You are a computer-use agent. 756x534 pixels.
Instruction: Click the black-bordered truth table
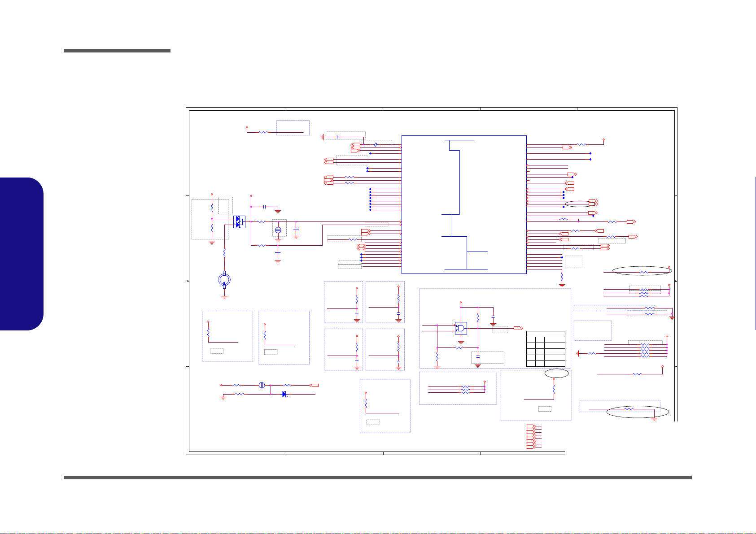(x=546, y=349)
